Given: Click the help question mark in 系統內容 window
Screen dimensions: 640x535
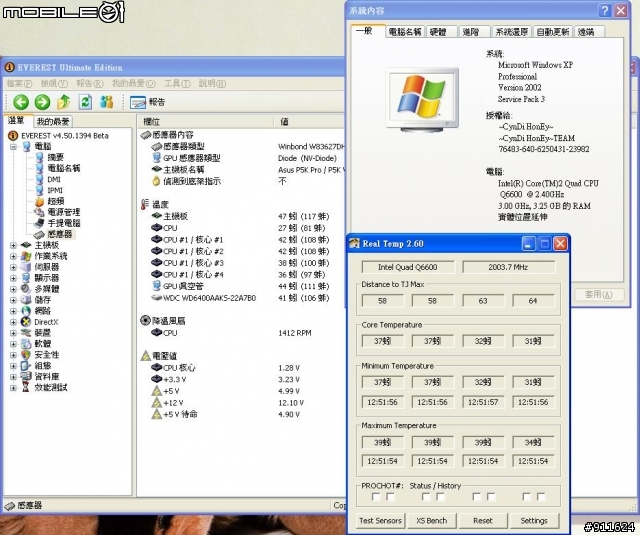Looking at the screenshot, I should click(x=605, y=11).
